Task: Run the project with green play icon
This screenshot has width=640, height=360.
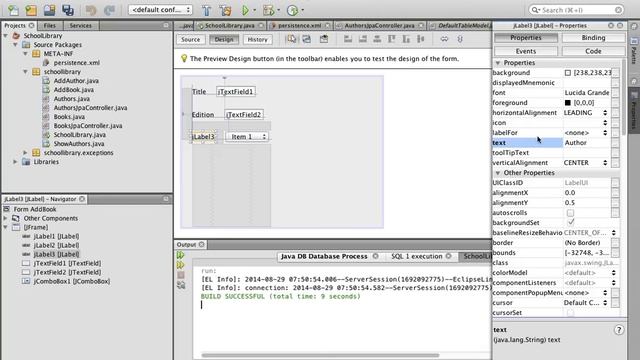Action: point(245,10)
